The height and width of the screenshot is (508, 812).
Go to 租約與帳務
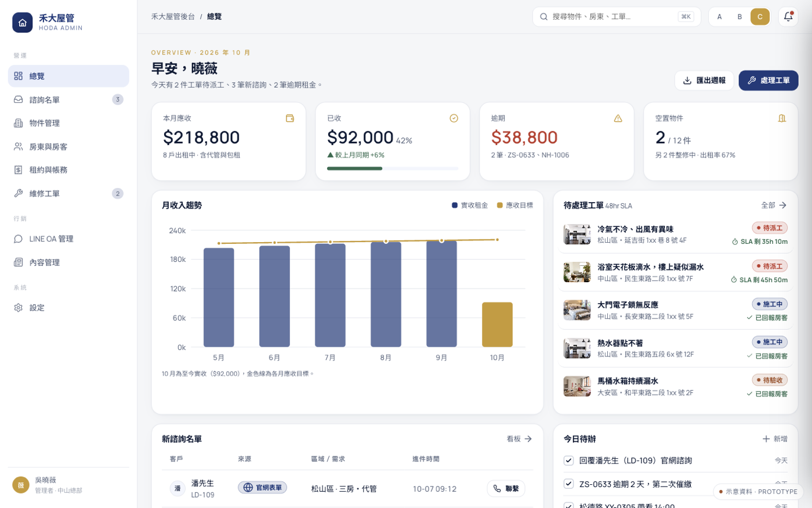68,170
